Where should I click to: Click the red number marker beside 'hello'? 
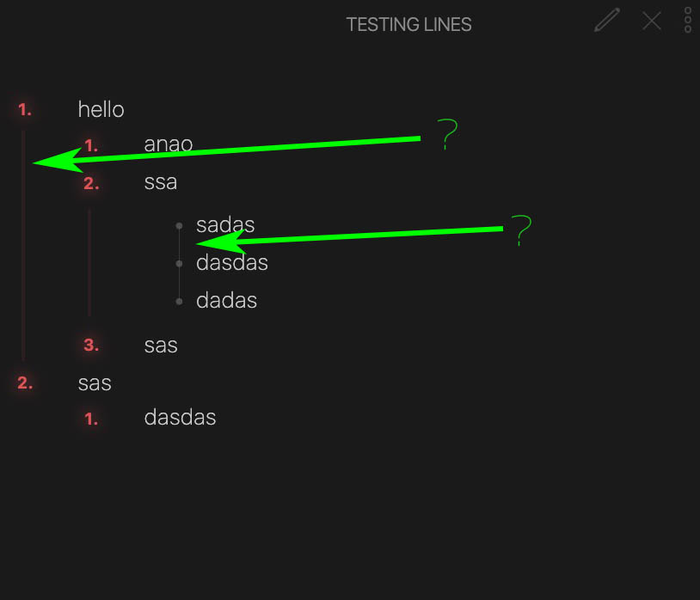25,110
